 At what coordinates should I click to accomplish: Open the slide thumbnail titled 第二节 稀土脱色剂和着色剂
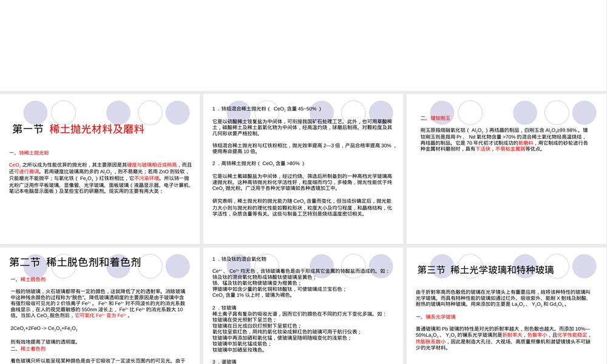tap(100, 306)
